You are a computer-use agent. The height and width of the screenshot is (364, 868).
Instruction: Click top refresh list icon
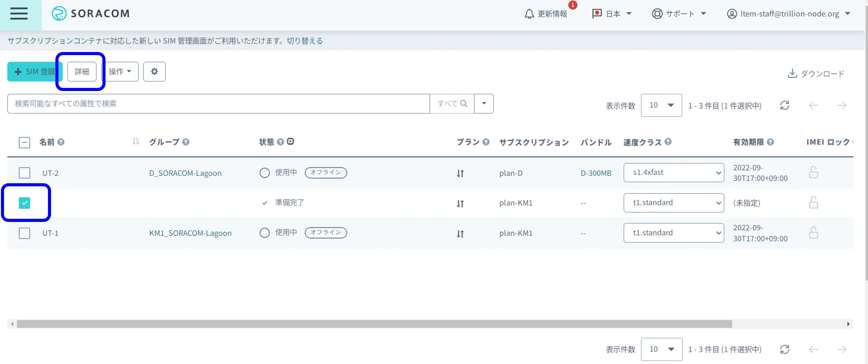[784, 106]
